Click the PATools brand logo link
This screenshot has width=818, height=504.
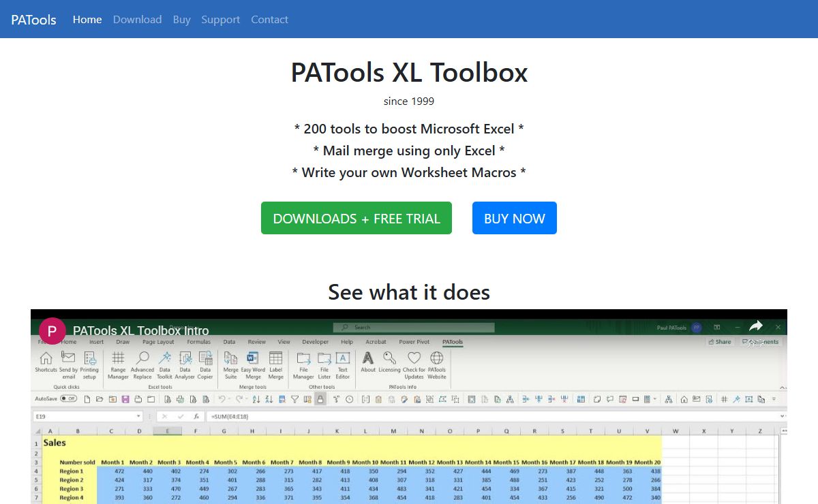tap(33, 19)
